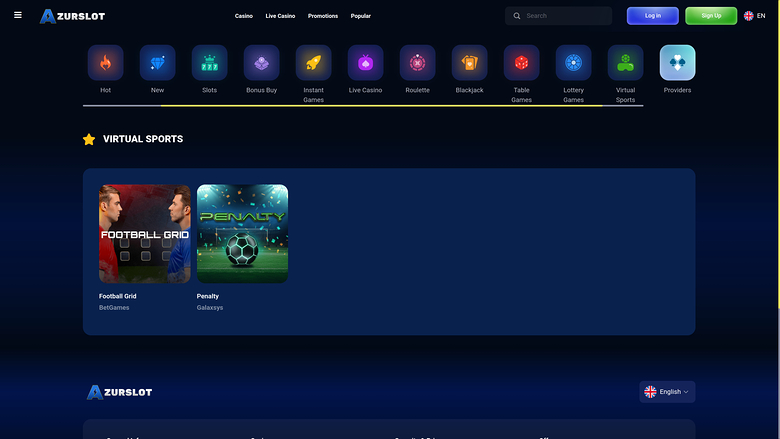
Task: Open the Penalty game thumbnail
Action: click(x=242, y=234)
